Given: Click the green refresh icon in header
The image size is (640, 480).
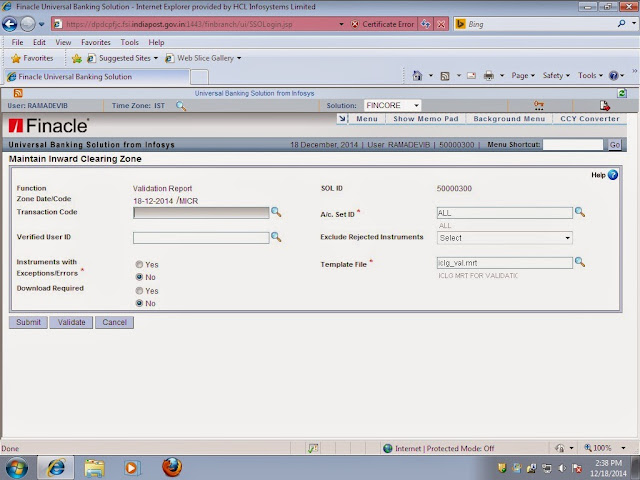Looking at the screenshot, I should coord(622,93).
